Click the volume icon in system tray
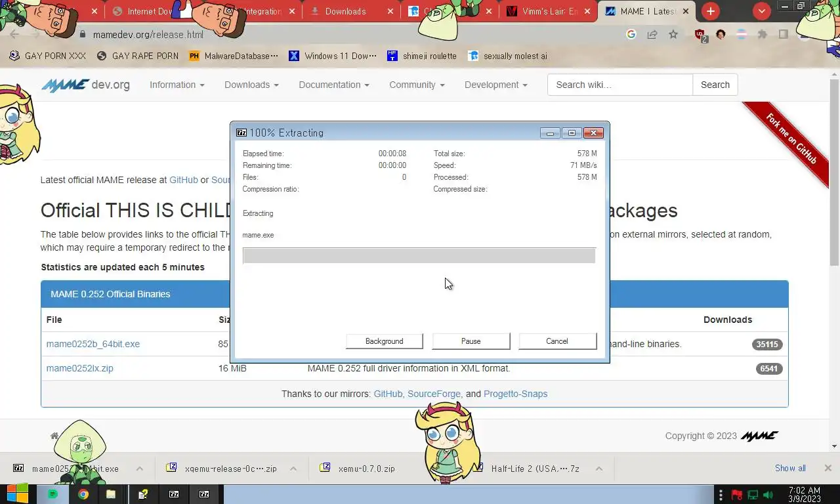The width and height of the screenshot is (840, 504). coord(768,494)
